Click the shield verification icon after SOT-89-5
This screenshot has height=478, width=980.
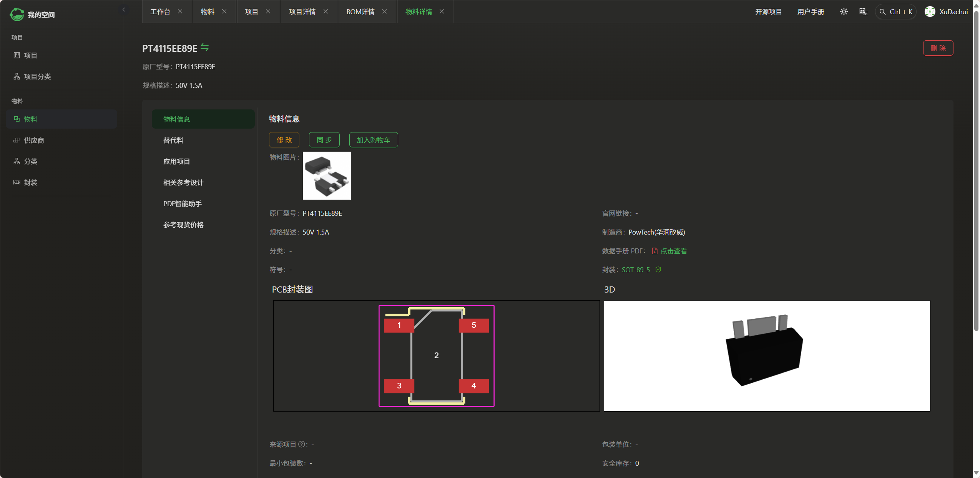coord(658,270)
